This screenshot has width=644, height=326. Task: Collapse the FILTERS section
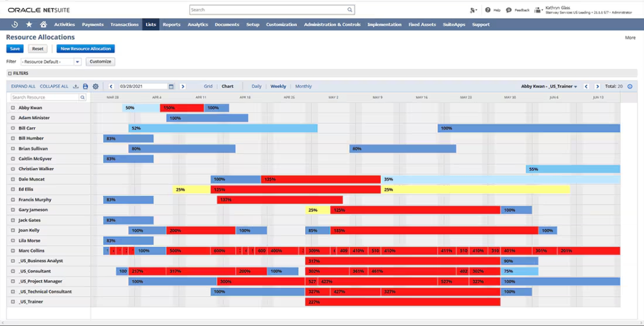point(10,74)
